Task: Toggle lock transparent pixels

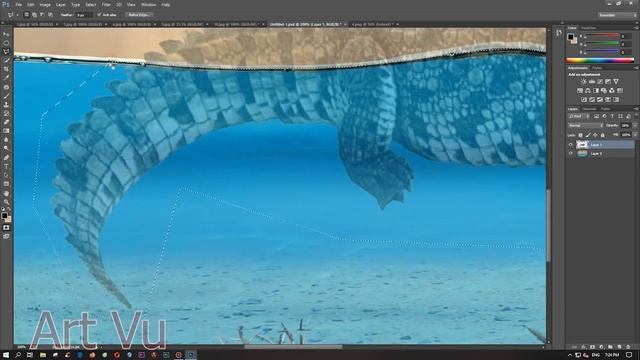Action: pos(580,135)
